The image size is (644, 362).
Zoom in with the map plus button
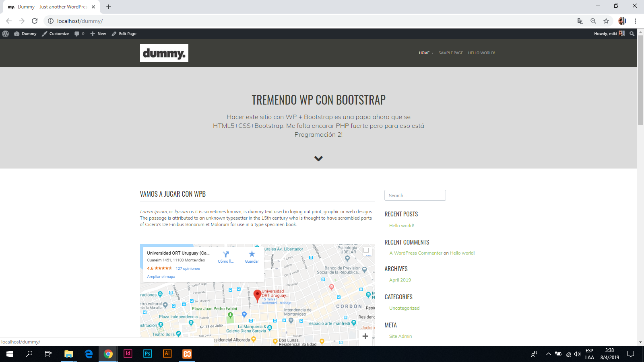(x=365, y=336)
